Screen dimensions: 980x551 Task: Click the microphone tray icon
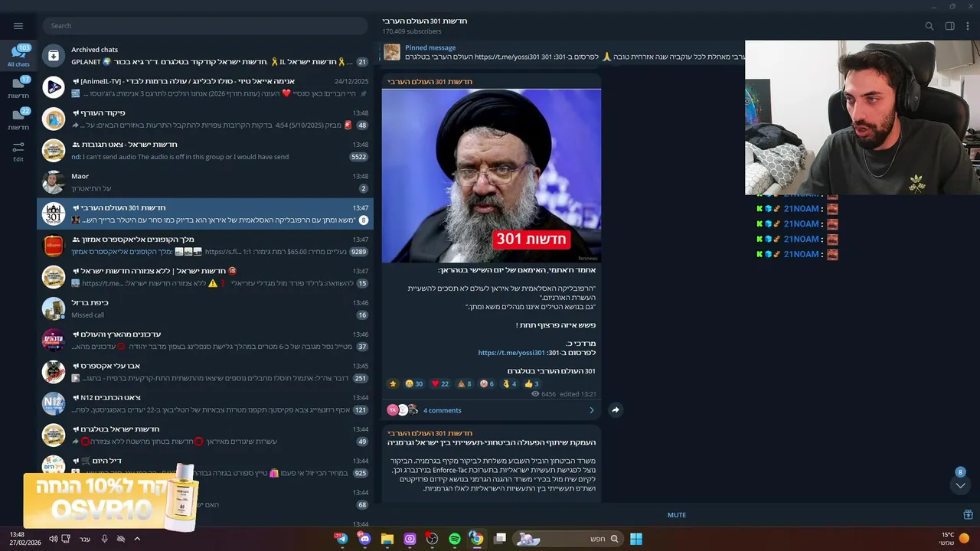pos(105,539)
